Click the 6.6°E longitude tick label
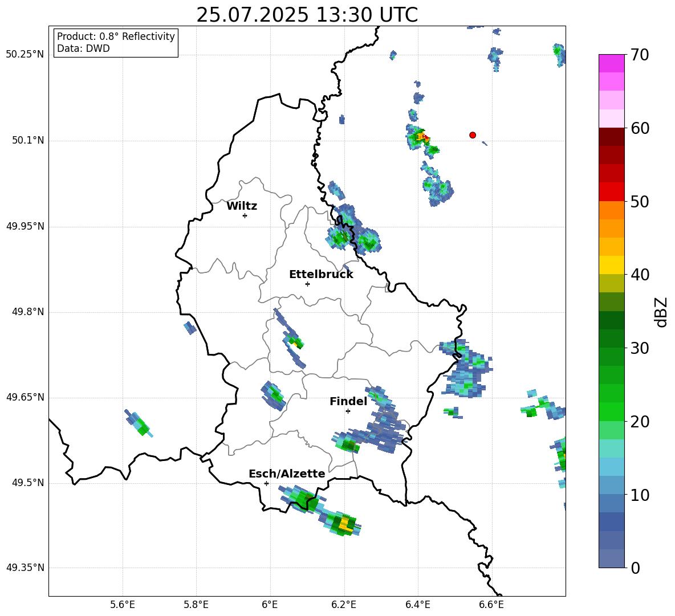Viewport: 675px width, 616px height. tap(491, 605)
